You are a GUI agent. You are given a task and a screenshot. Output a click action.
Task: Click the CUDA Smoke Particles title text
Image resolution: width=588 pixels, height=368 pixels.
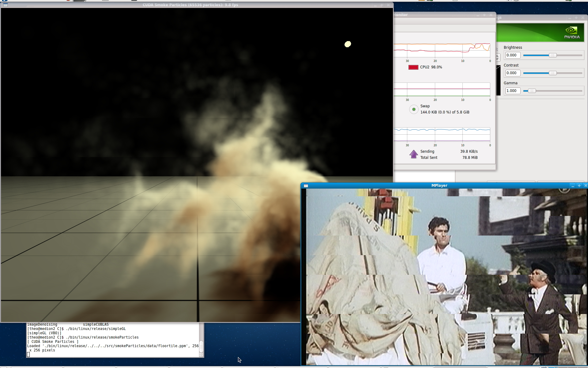(x=190, y=5)
